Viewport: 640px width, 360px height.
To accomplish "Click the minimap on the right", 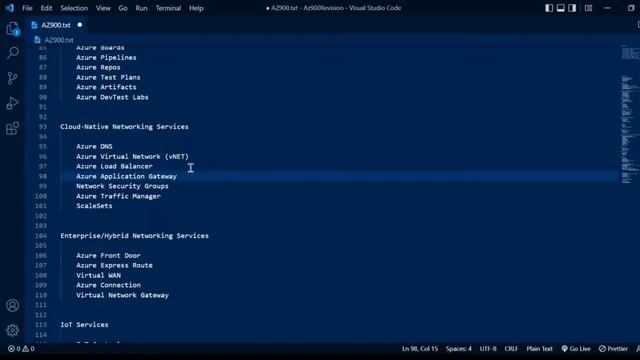I will coord(630,114).
